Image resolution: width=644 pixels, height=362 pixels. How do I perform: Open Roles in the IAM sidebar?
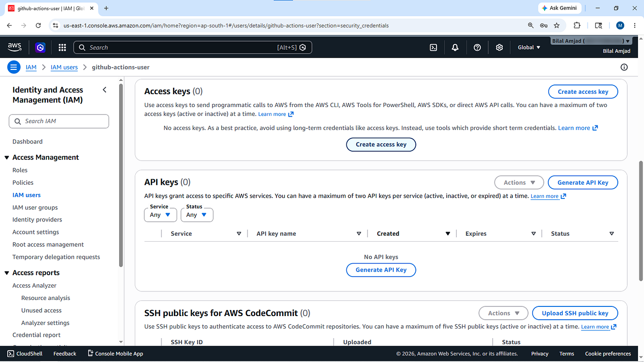[20, 170]
